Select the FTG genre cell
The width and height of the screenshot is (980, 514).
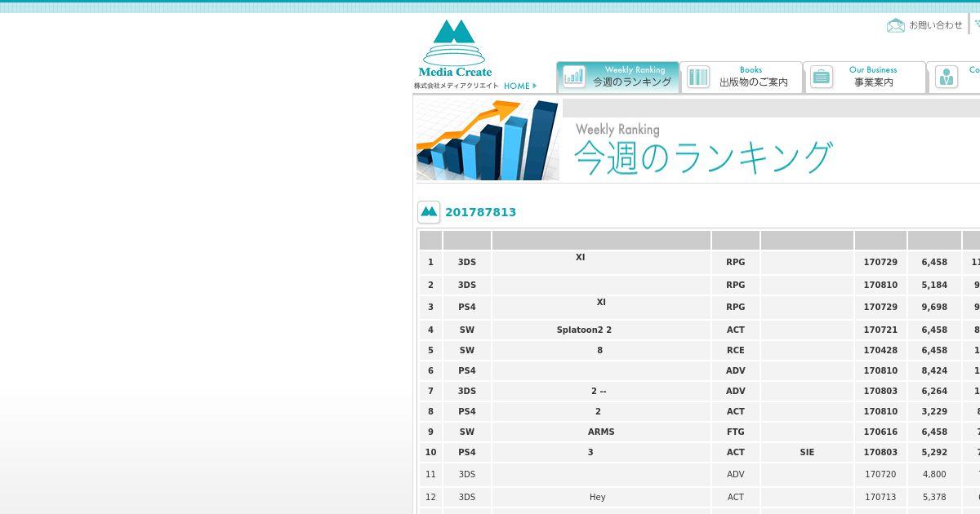pyautogui.click(x=736, y=432)
